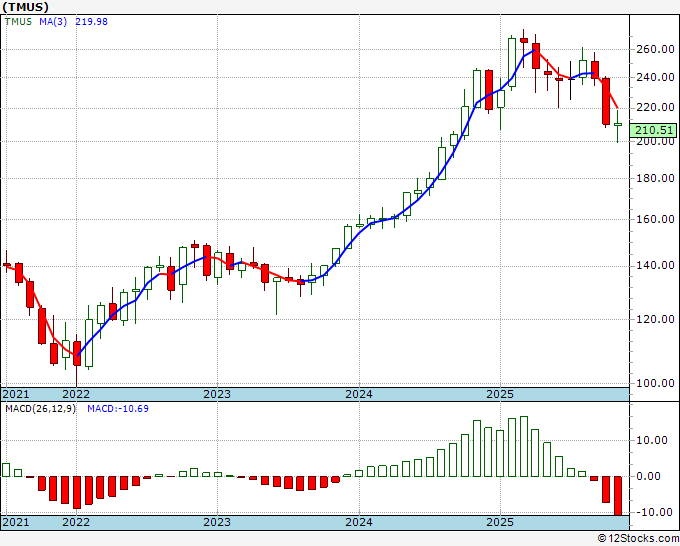Click the 180.00 price axis label

coord(655,178)
